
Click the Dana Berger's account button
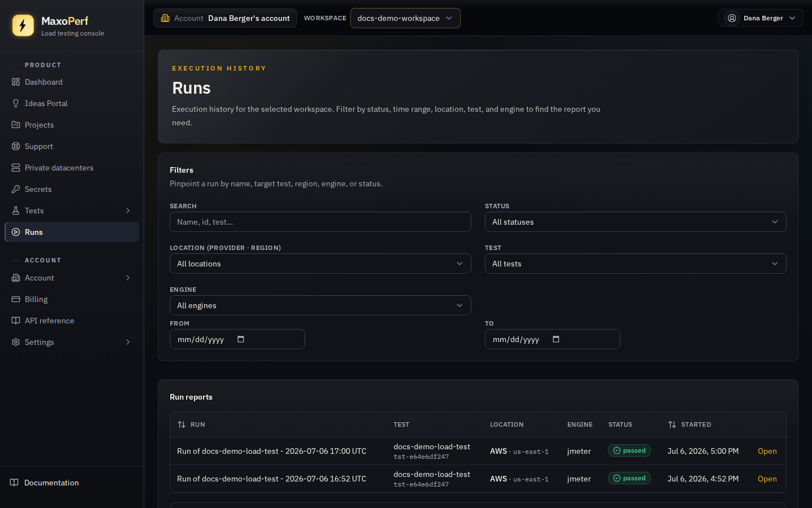225,18
